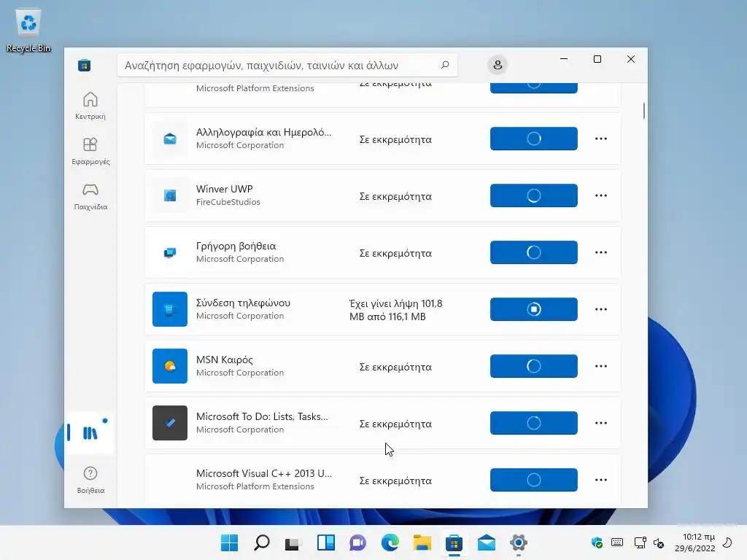
Task: Click pending button for Microsoft Visual C++ 2013
Action: tap(533, 480)
